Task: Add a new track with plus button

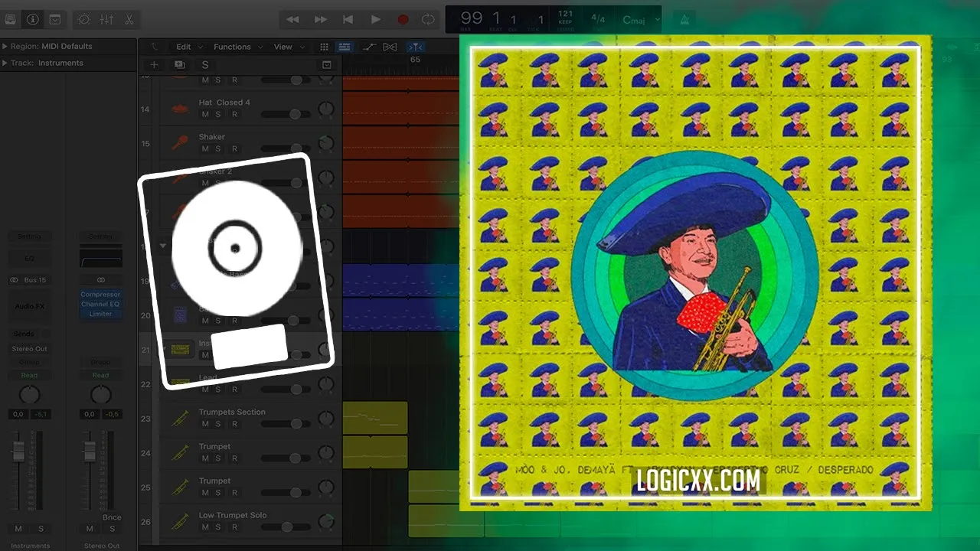Action: [x=154, y=65]
